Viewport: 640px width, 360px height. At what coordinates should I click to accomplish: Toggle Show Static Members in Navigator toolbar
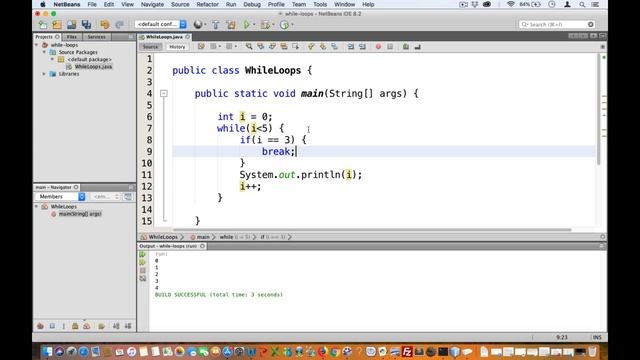(x=63, y=326)
